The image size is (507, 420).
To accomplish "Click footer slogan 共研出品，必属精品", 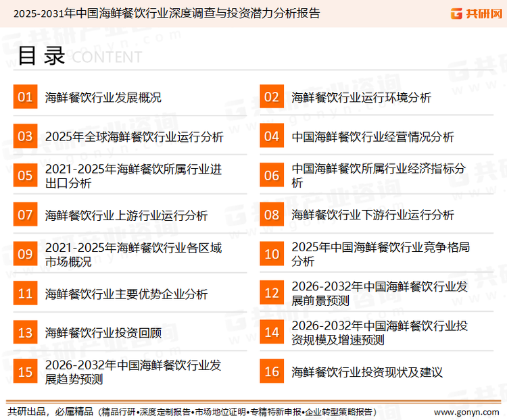I will tap(50, 412).
